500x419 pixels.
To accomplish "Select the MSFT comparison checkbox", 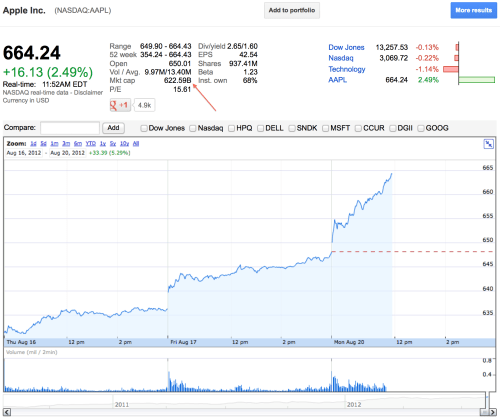I will coord(326,128).
